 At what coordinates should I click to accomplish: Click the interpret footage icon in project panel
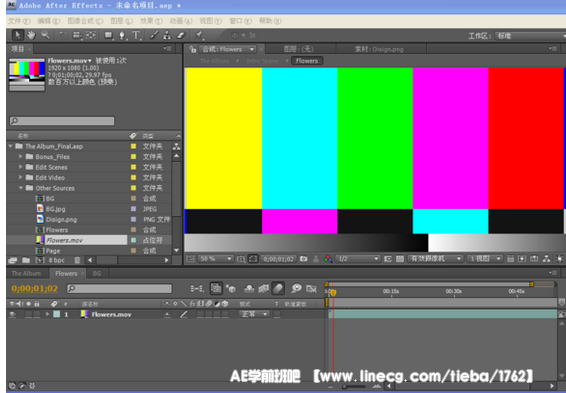tap(13, 260)
